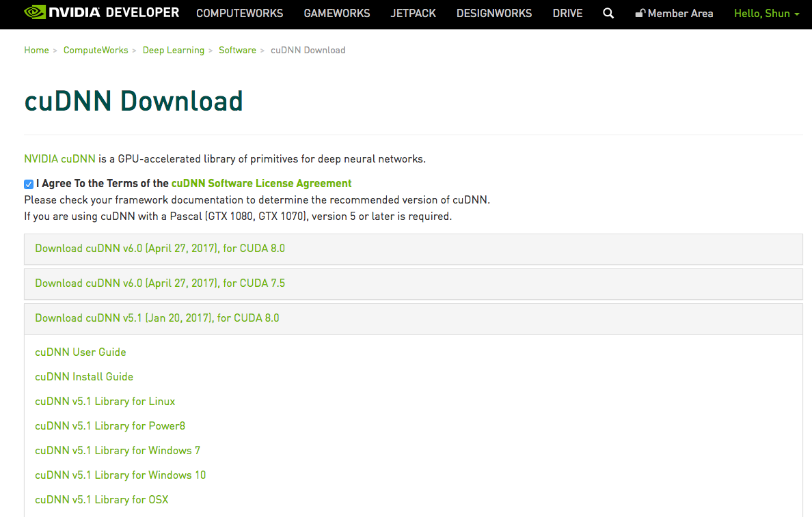Open the GAMEWORKS menu
Image resolution: width=812 pixels, height=517 pixels.
336,14
